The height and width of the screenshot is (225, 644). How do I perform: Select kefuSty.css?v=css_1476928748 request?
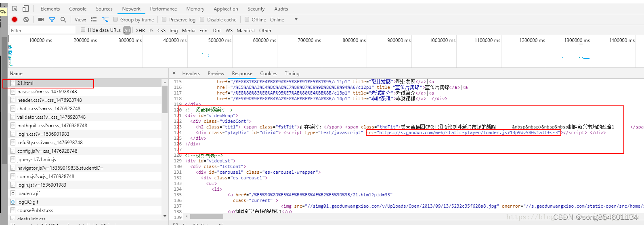(x=85, y=142)
